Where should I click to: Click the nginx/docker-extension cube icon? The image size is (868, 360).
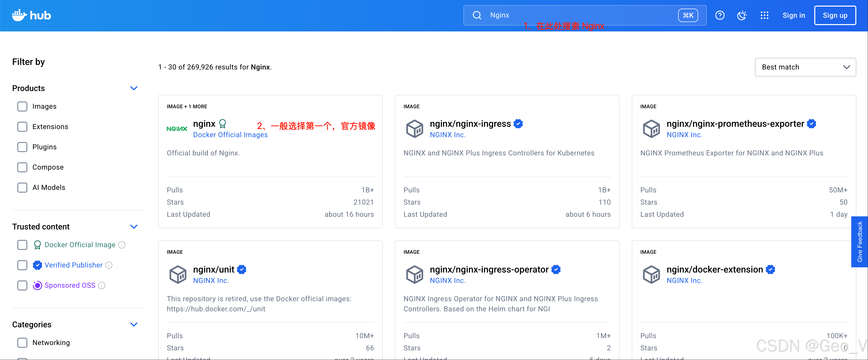tap(651, 274)
